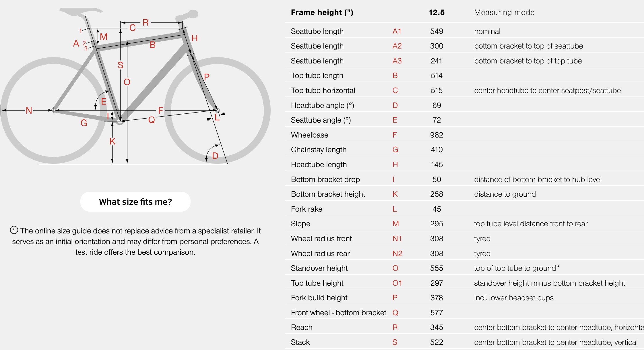Select the red D angle label in the diagram
Viewport: 644px width, 350px height.
[x=215, y=156]
